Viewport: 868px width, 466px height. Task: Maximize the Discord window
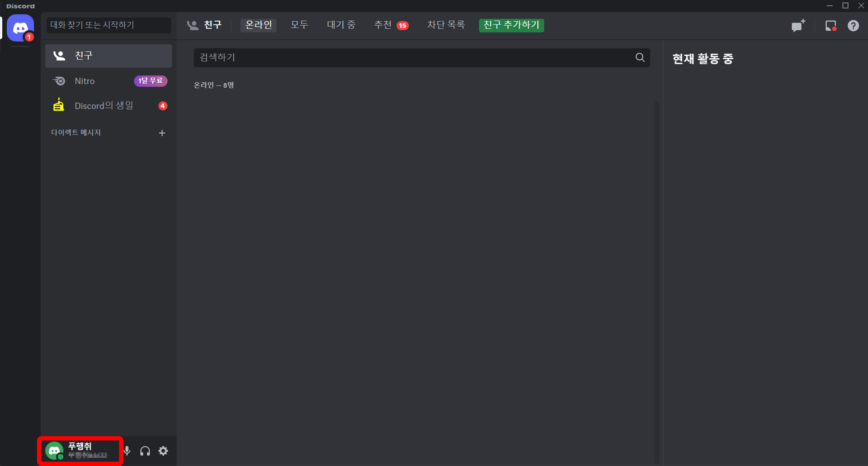click(x=845, y=5)
